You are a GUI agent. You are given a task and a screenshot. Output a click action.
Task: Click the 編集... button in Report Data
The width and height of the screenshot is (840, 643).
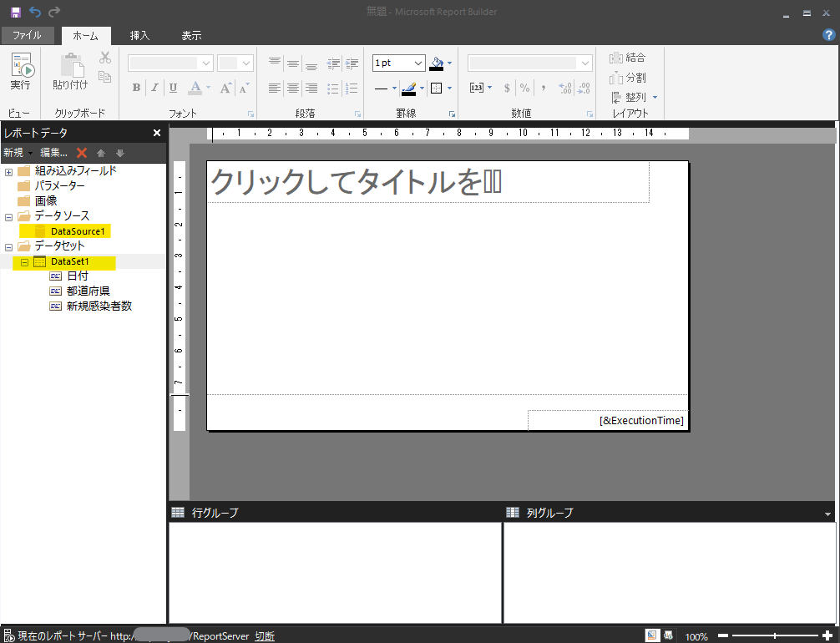(53, 153)
